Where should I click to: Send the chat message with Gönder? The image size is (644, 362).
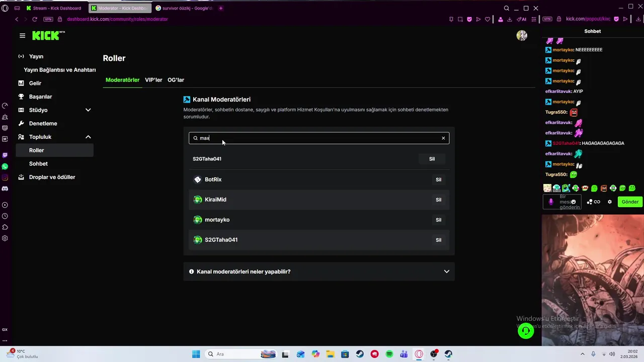coord(630,202)
